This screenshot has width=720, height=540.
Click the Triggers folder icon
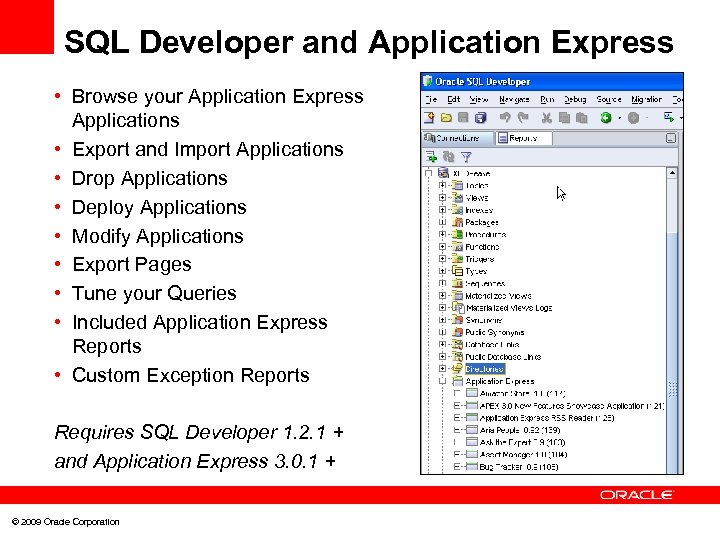(x=457, y=259)
